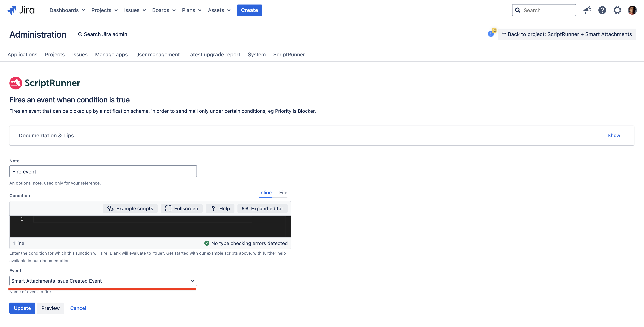Click the Jira logo
Image resolution: width=644 pixels, height=327 pixels.
[21, 10]
